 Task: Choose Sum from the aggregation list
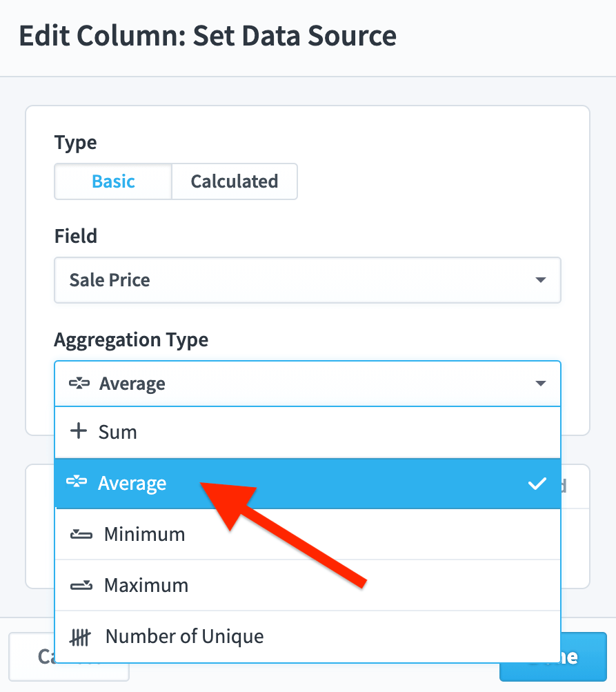(x=308, y=432)
